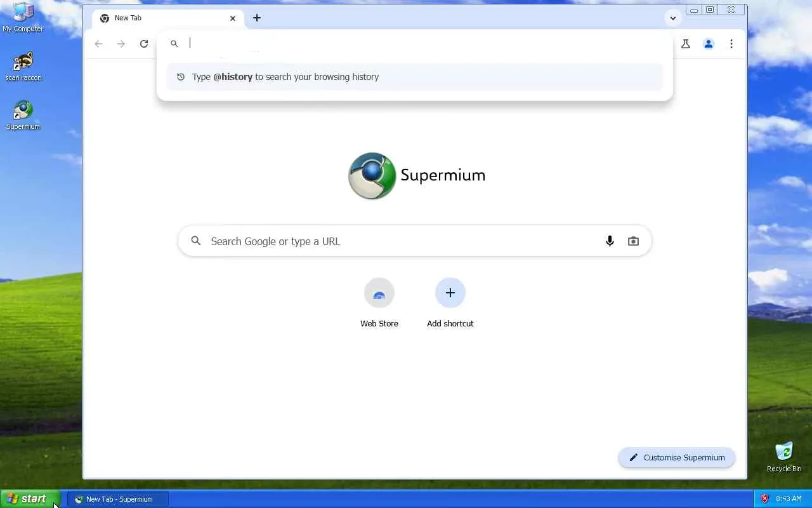Expand the tab search dropdown arrow
The width and height of the screenshot is (812, 508).
point(673,18)
